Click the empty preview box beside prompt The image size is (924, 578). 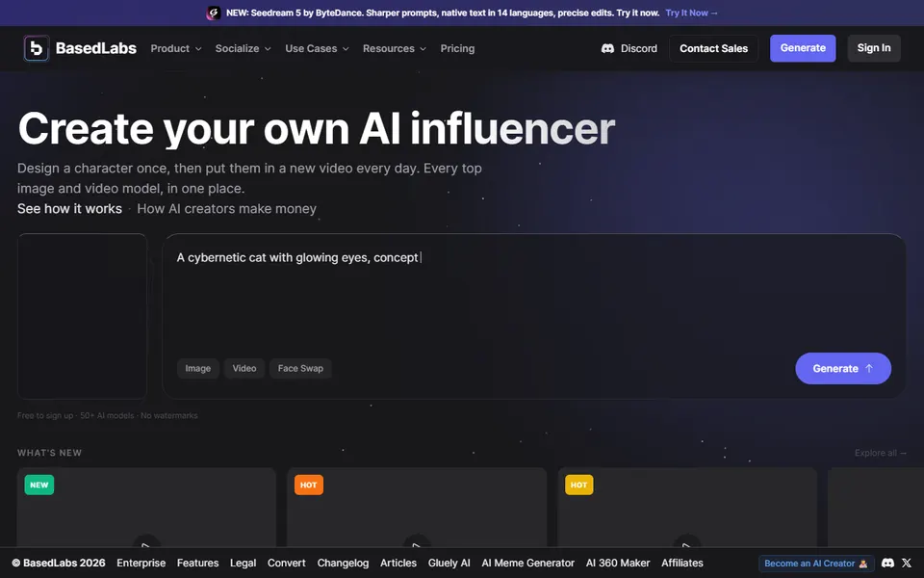click(x=82, y=316)
